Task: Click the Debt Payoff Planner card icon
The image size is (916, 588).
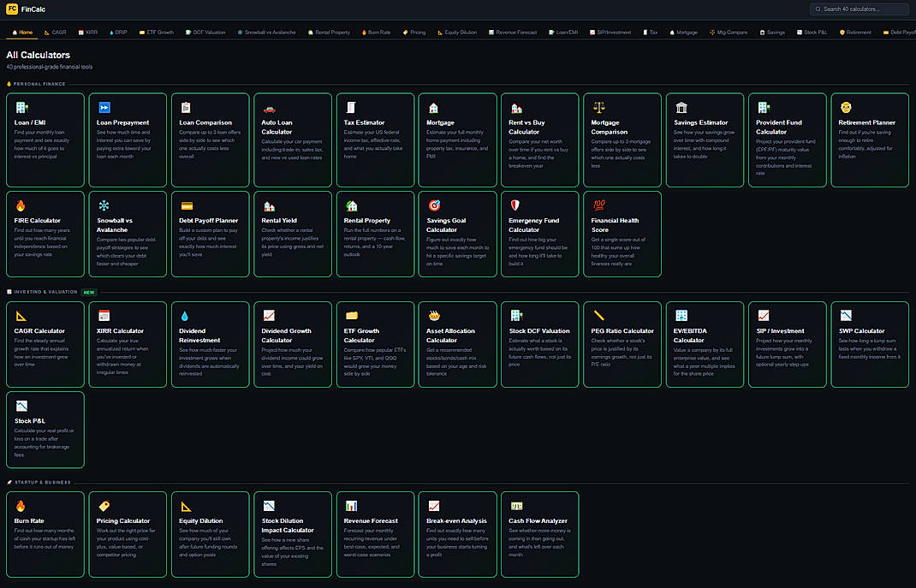Action: click(187, 206)
